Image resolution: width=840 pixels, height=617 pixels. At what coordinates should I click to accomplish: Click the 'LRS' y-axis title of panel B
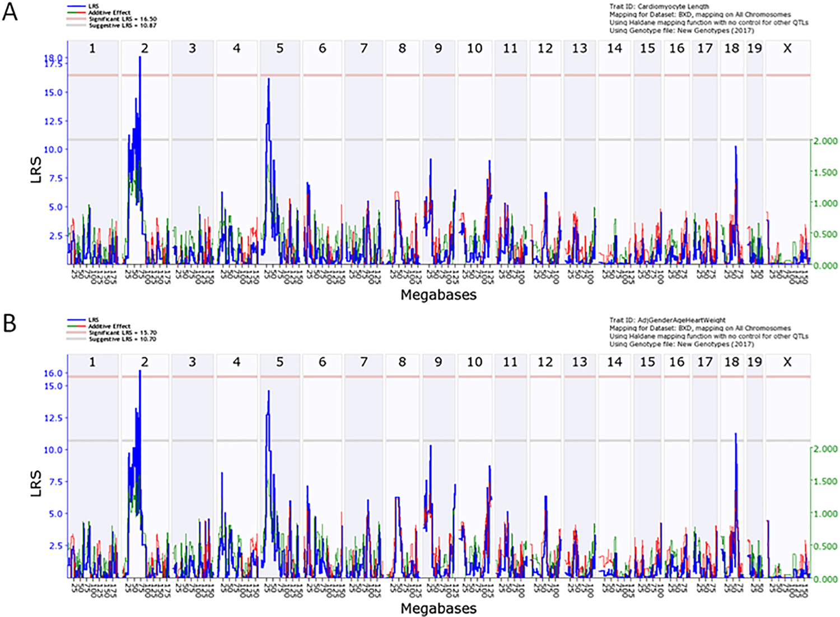pyautogui.click(x=36, y=483)
